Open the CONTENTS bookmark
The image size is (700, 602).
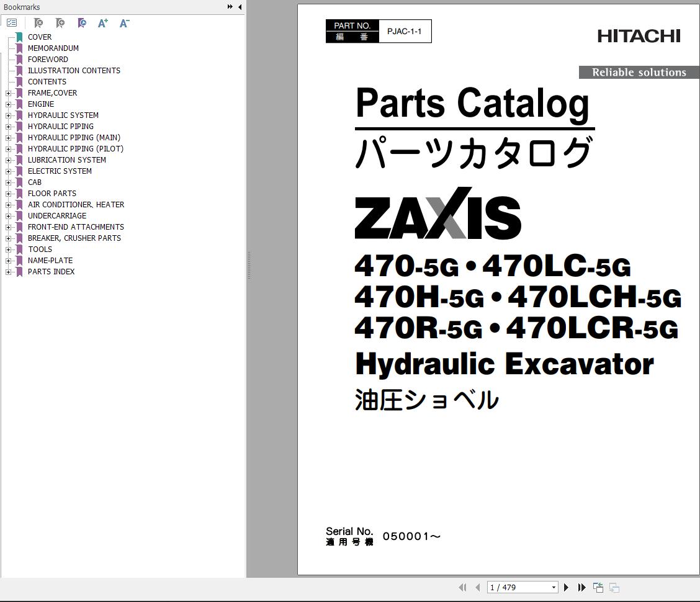point(47,82)
